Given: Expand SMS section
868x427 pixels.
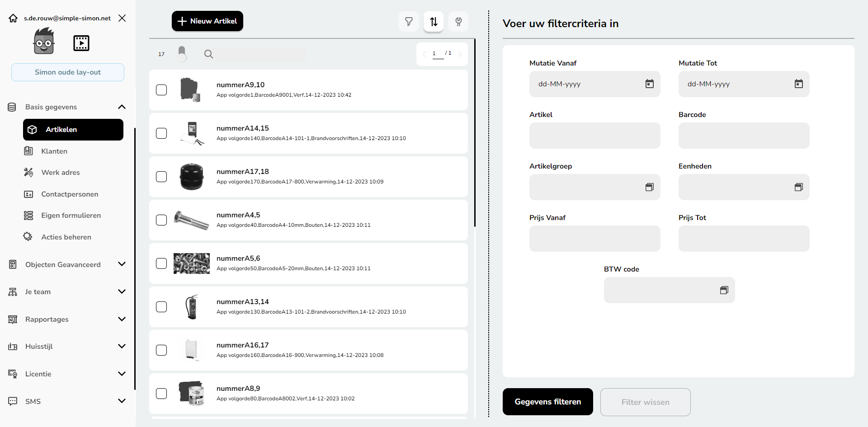Looking at the screenshot, I should [x=122, y=401].
